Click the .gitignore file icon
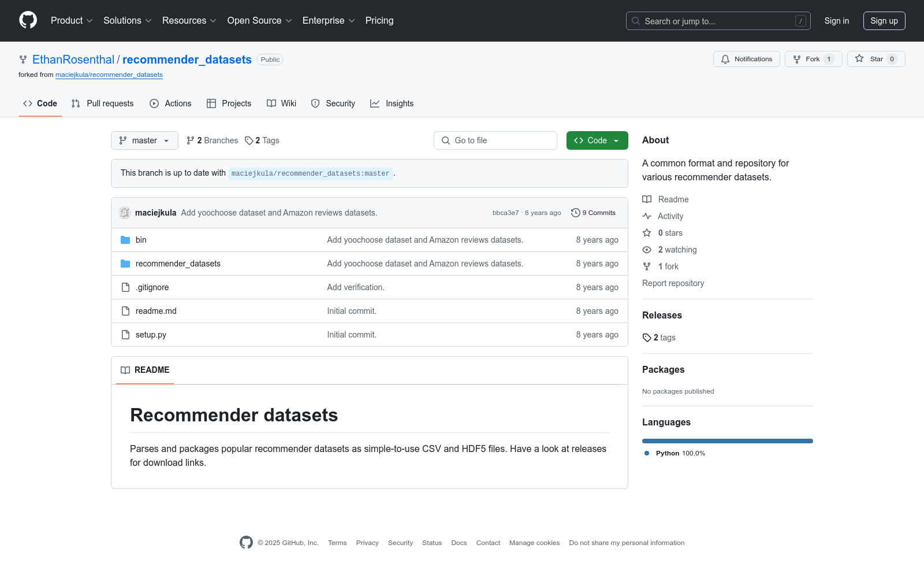 click(125, 287)
